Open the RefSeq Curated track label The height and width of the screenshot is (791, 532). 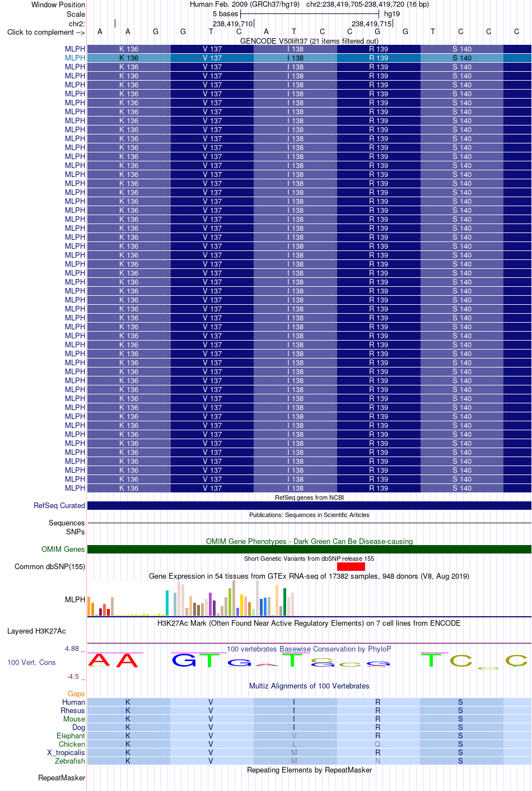coord(59,505)
